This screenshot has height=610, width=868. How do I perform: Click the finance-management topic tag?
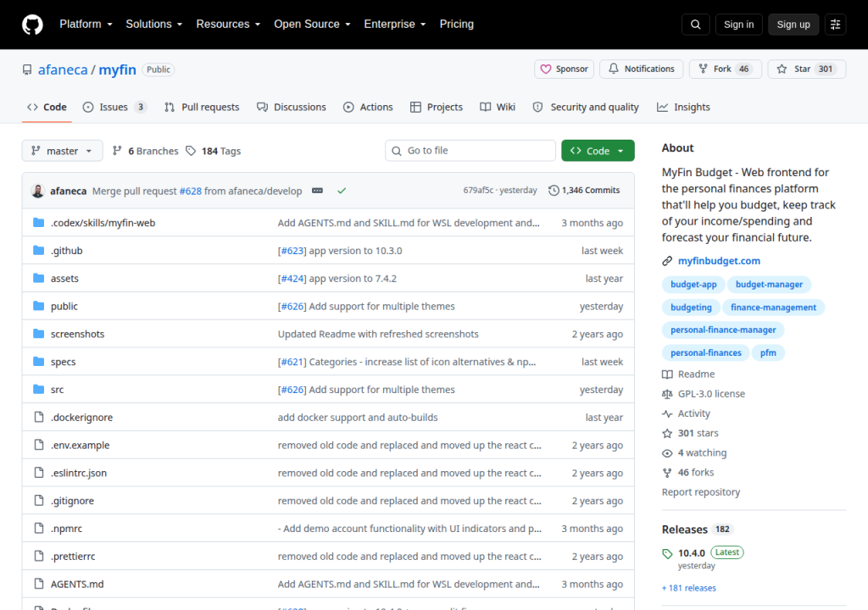click(773, 308)
